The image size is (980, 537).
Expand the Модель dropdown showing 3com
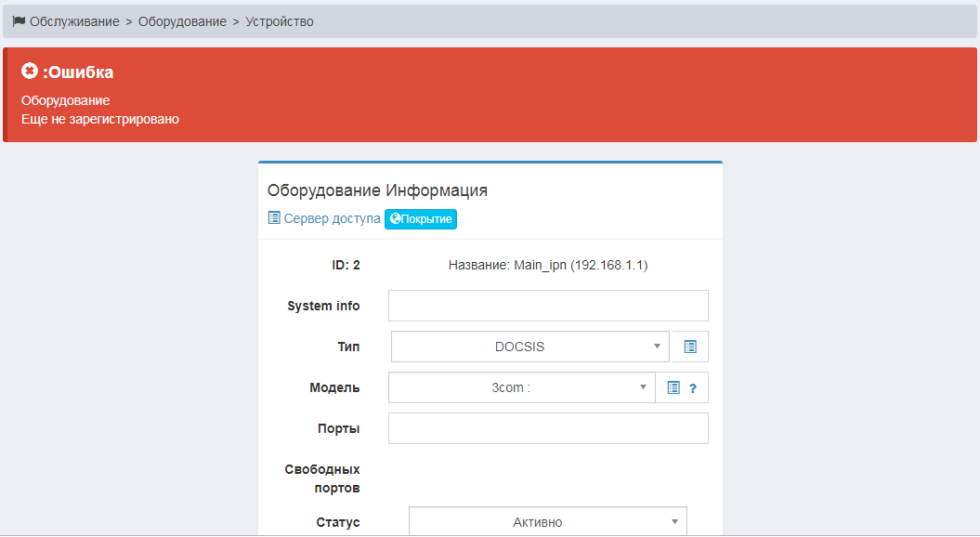511,388
